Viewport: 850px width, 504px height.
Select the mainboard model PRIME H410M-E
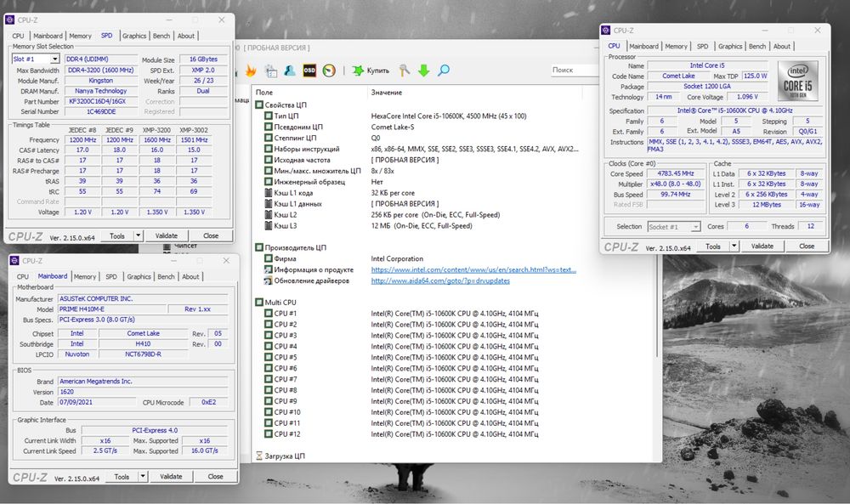pyautogui.click(x=111, y=309)
